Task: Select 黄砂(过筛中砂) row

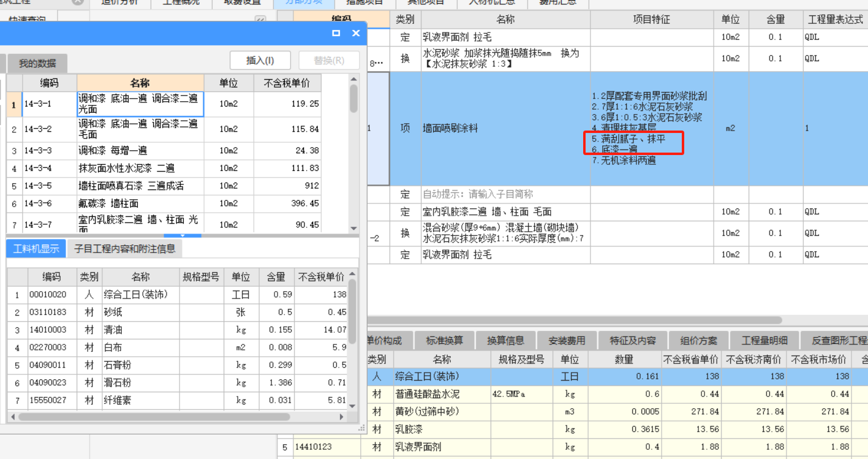Action: tap(617, 412)
